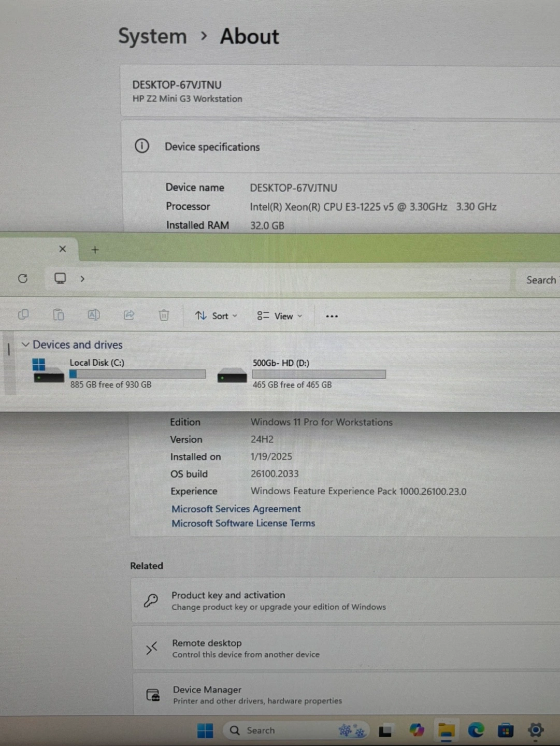Open Microsoft Store from the taskbar

[x=506, y=730]
